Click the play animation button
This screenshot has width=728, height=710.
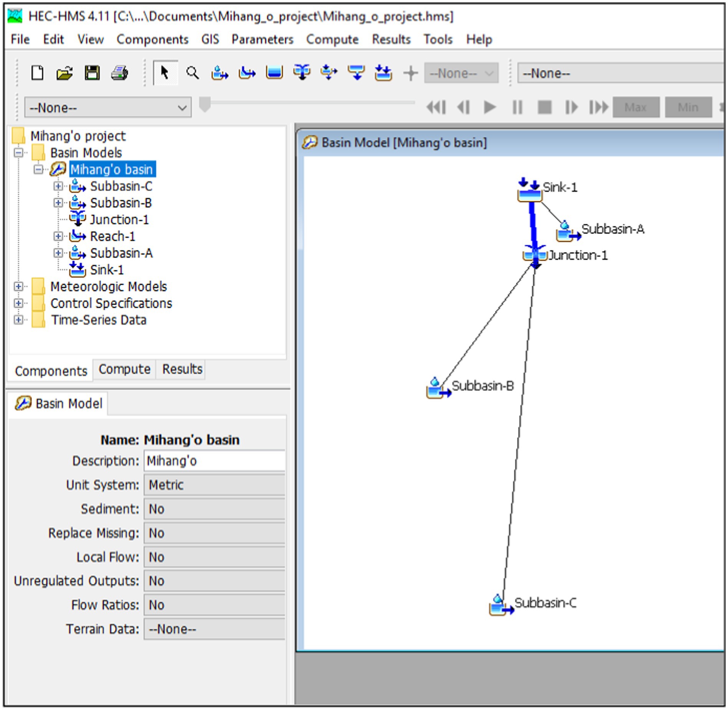[490, 107]
